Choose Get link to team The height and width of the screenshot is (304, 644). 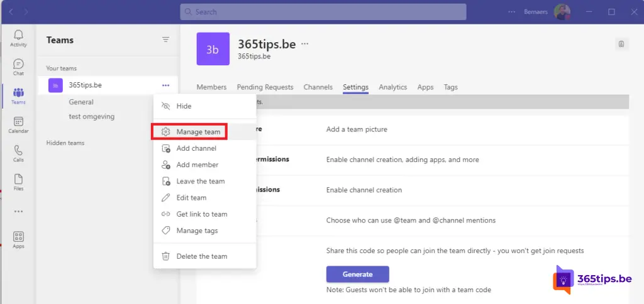[x=204, y=214]
